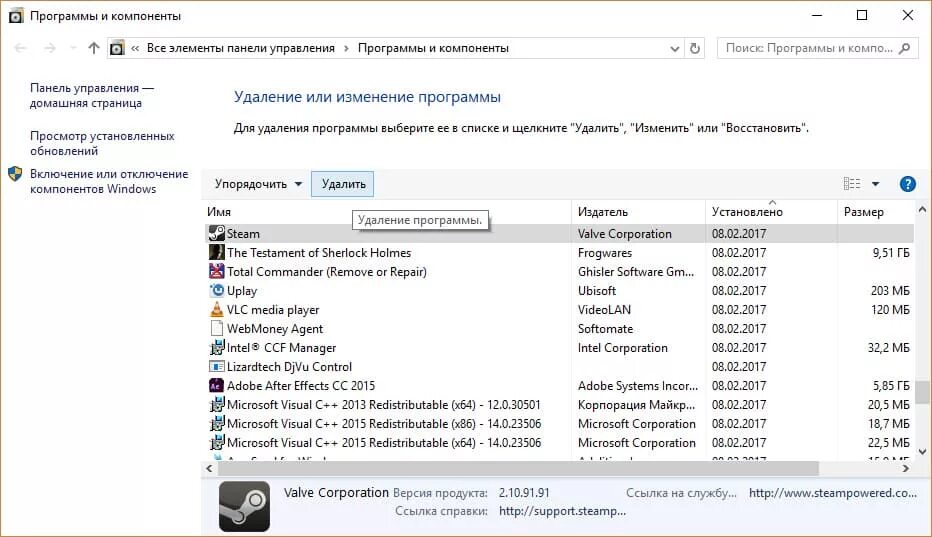This screenshot has height=537, width=932.
Task: Click the http://support.steamp... help link text
Action: point(562,511)
